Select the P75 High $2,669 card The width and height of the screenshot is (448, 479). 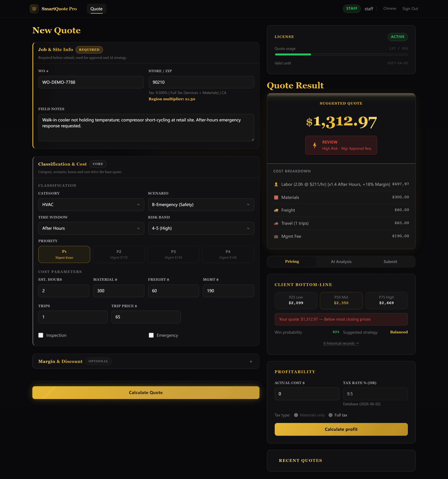(x=386, y=301)
